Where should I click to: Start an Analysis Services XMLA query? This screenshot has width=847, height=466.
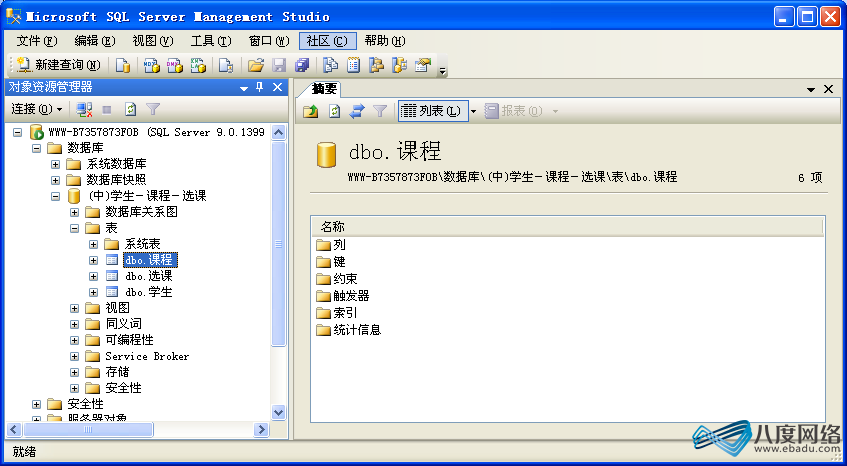coord(198,66)
